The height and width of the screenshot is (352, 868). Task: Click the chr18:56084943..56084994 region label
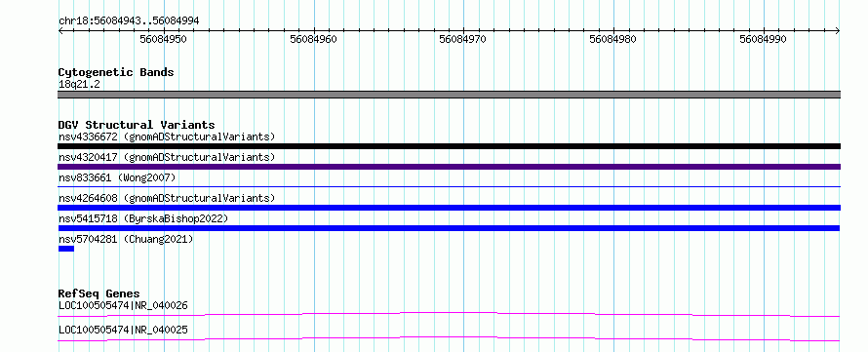[x=129, y=20]
